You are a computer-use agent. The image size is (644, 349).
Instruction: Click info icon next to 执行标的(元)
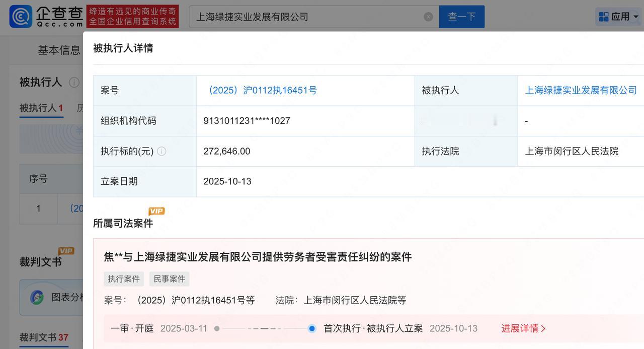(x=162, y=151)
